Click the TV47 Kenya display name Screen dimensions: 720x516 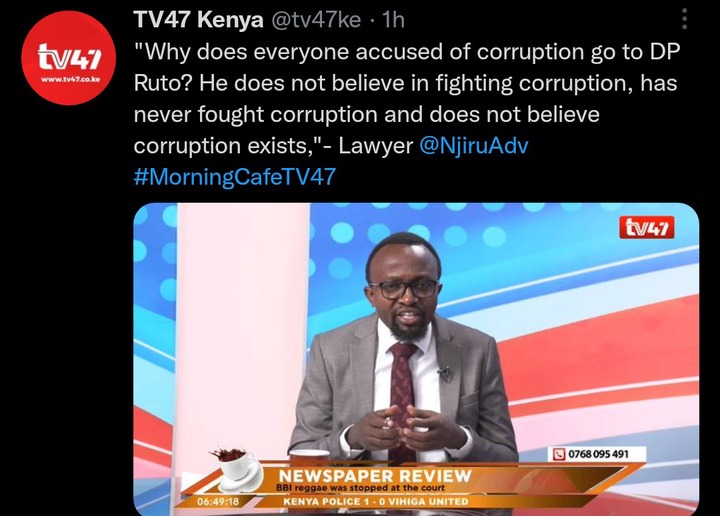[x=198, y=20]
